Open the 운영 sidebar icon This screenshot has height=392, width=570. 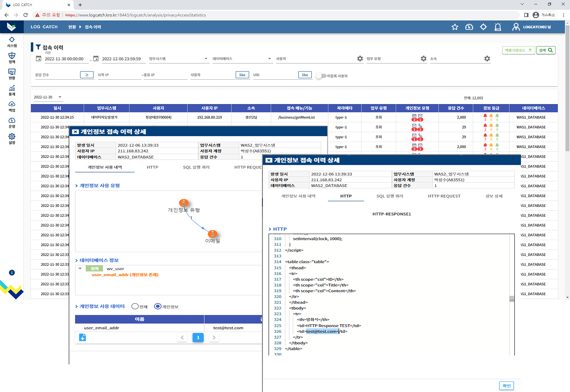pos(12,123)
